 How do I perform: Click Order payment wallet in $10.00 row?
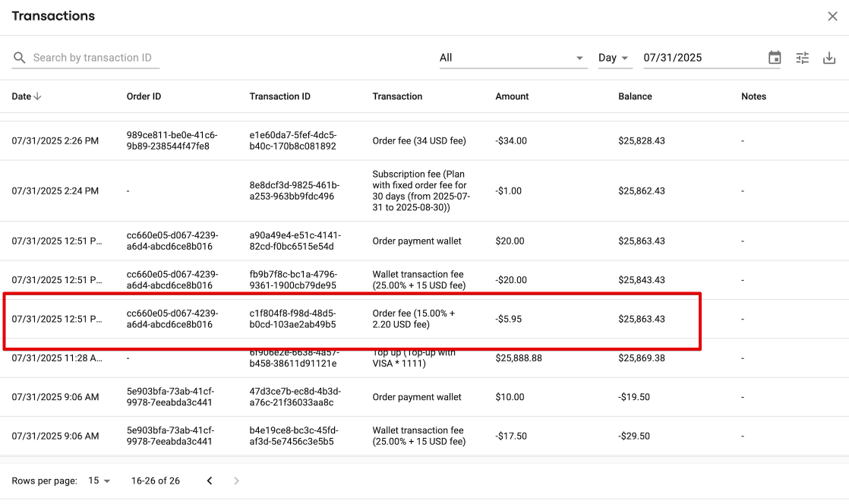click(417, 397)
